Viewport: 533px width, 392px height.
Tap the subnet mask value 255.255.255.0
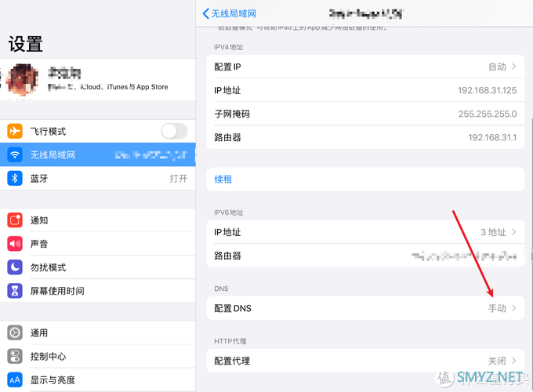click(x=488, y=114)
